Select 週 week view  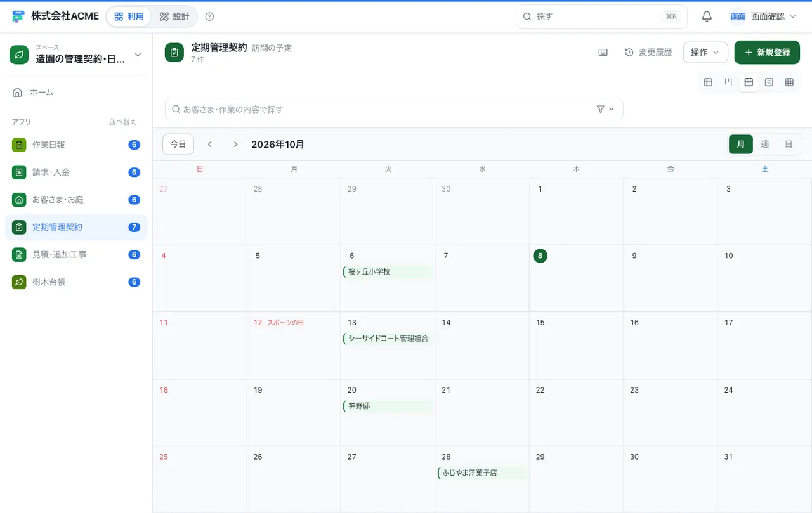[x=765, y=145]
